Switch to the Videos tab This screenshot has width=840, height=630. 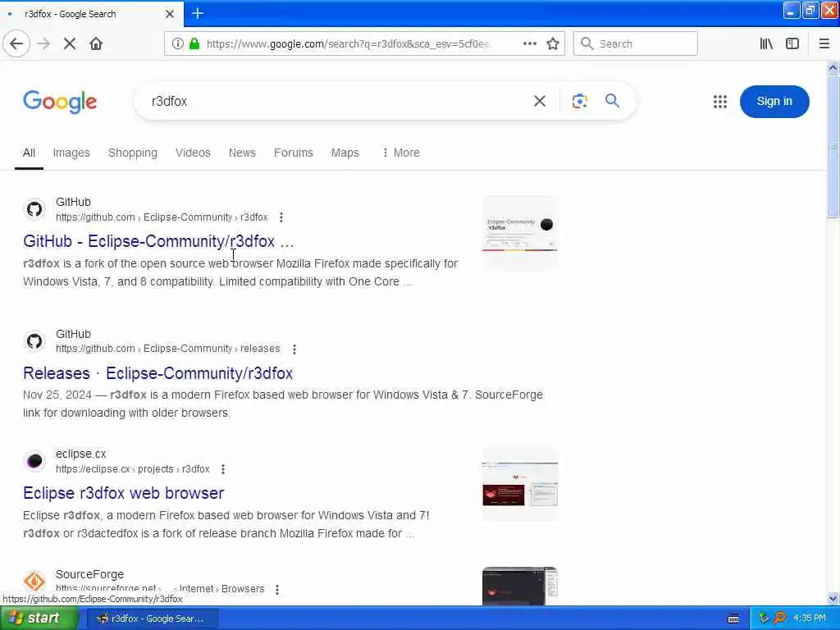(193, 153)
